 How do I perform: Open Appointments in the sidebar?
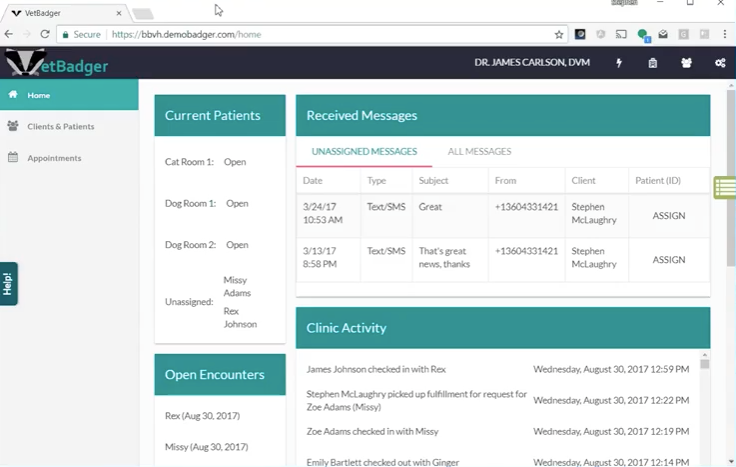pyautogui.click(x=69, y=158)
